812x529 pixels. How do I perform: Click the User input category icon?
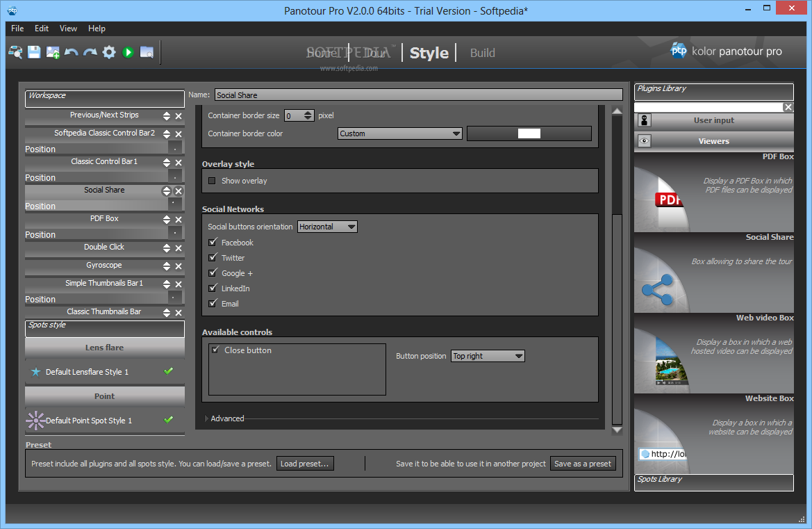[x=644, y=121]
